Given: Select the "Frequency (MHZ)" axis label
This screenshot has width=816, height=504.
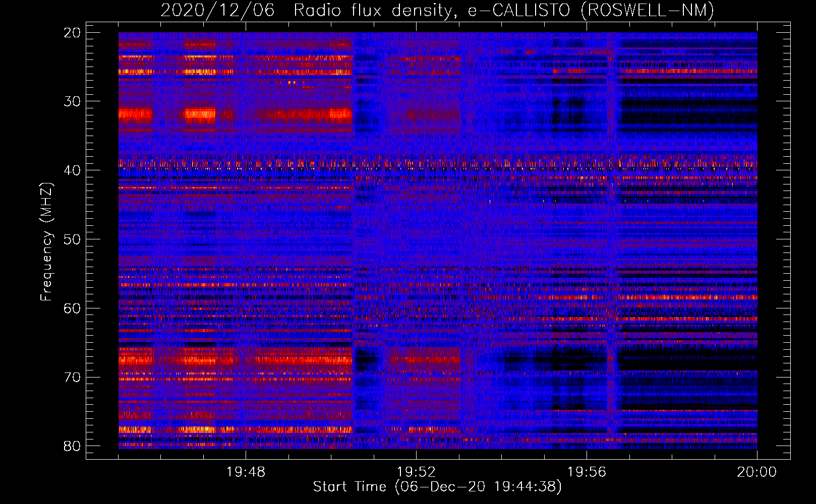Looking at the screenshot, I should (x=46, y=242).
